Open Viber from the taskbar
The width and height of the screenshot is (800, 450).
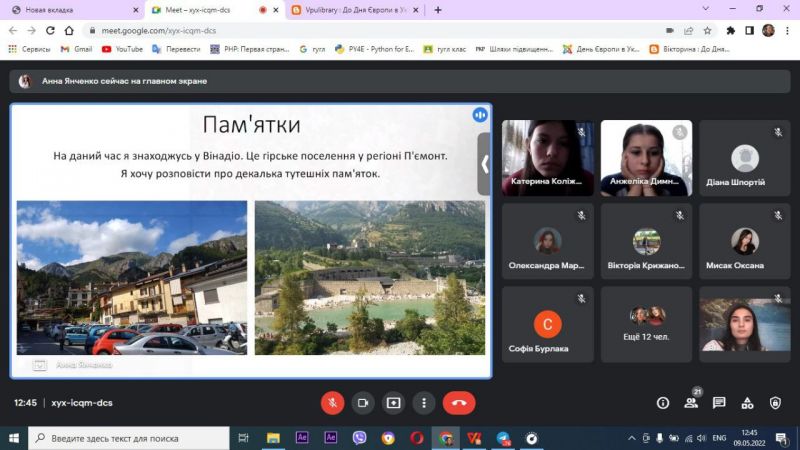359,438
